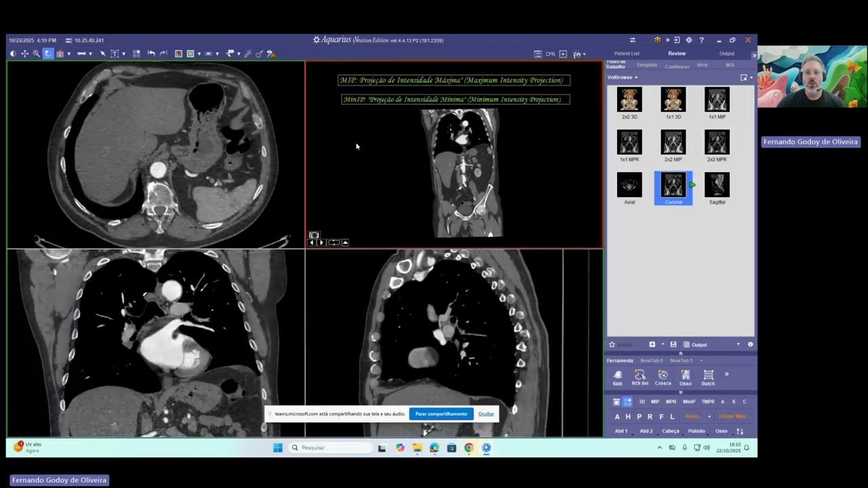Click the camera snapshot icon in coronal viewport
This screenshot has width=868, height=488.
pyautogui.click(x=314, y=235)
